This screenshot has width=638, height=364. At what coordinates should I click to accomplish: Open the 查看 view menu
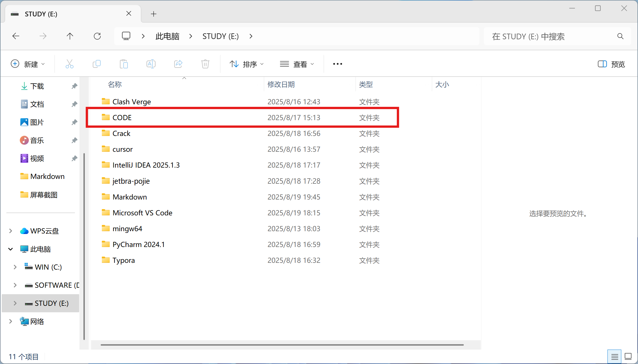click(x=297, y=64)
